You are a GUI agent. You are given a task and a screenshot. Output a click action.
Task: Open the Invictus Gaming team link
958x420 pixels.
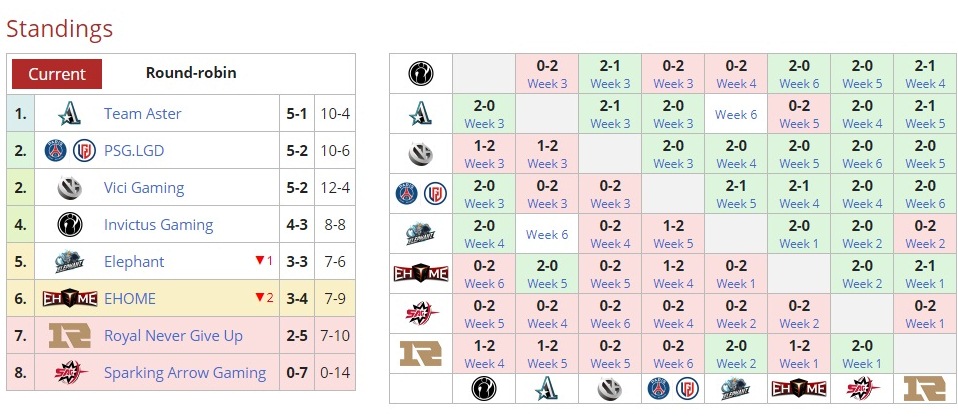[x=158, y=225]
